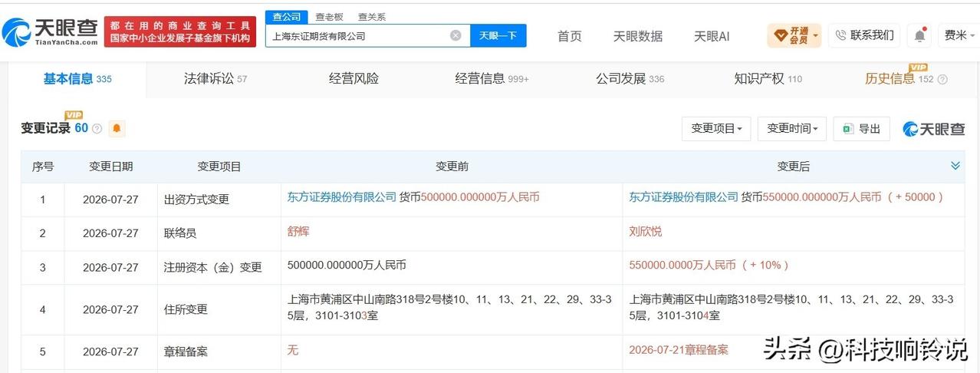Select the 基本信息 tab
Viewport: 980px width, 373px height.
[x=77, y=78]
